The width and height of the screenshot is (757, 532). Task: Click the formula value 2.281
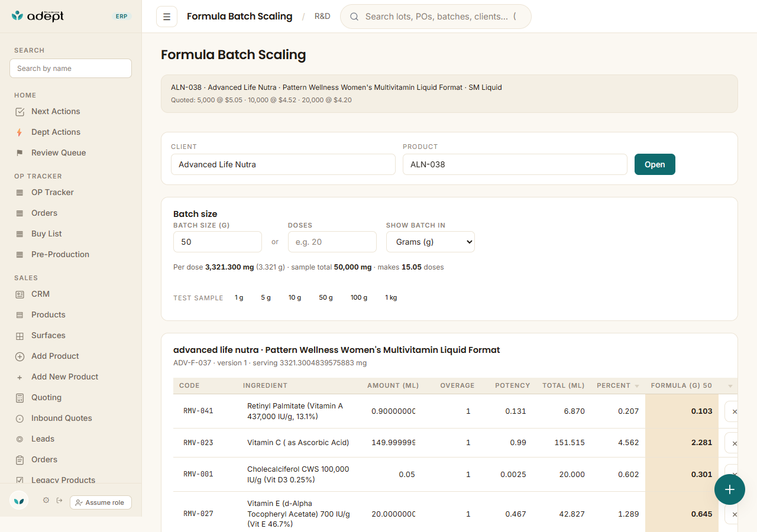[x=701, y=443]
